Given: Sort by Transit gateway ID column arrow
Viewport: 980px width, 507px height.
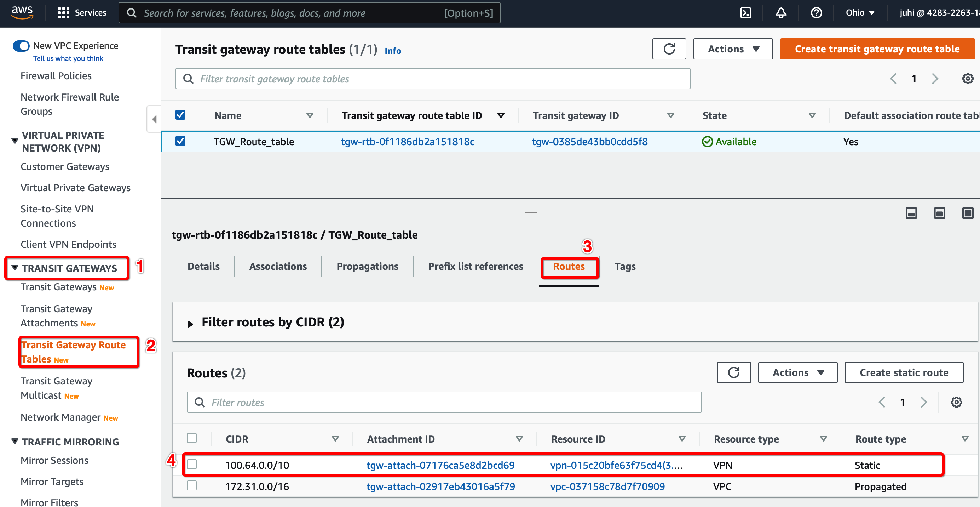Looking at the screenshot, I should (671, 115).
